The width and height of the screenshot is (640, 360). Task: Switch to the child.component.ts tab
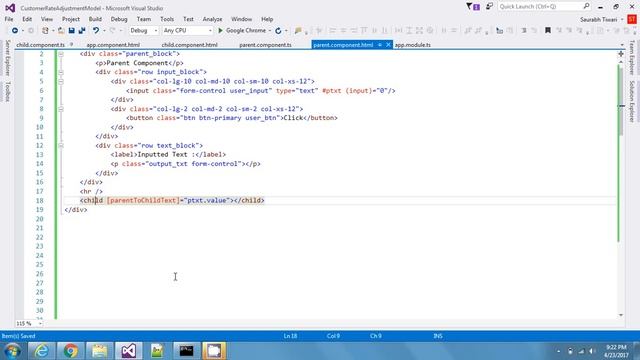point(40,45)
